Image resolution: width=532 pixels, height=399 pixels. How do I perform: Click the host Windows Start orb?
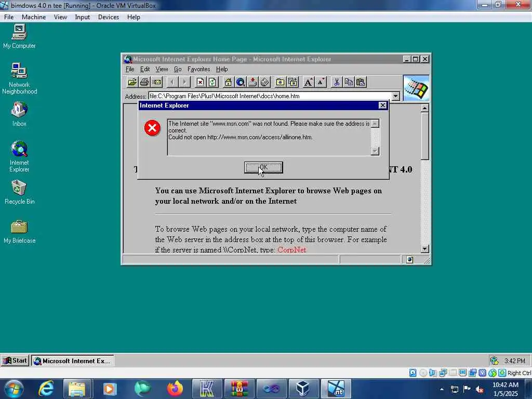pos(14,389)
